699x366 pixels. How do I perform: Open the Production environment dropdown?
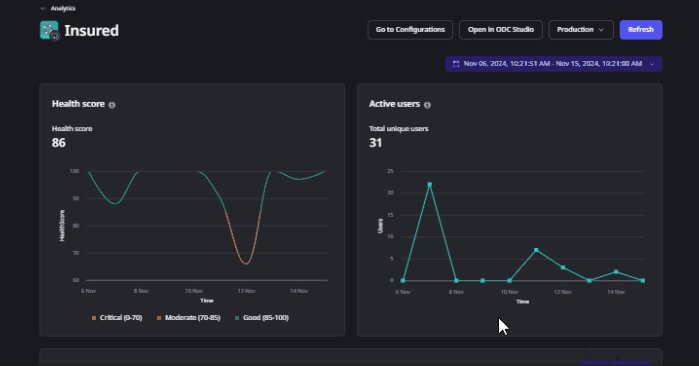581,30
